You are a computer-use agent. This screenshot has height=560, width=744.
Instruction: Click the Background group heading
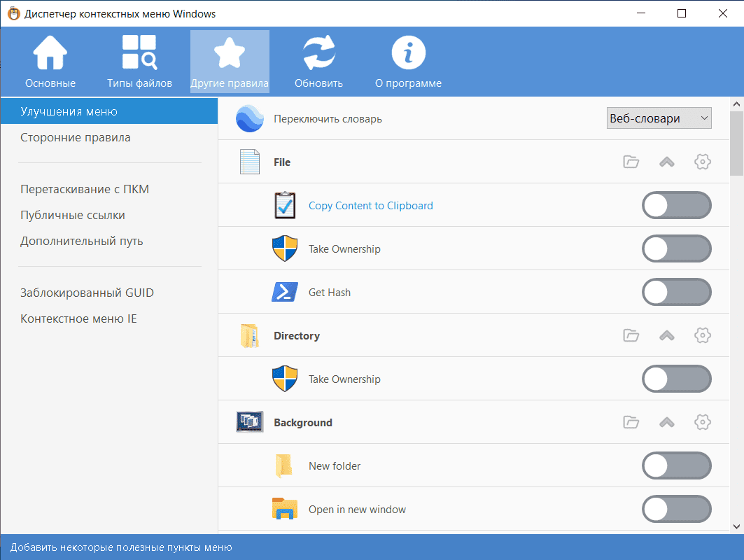[303, 422]
